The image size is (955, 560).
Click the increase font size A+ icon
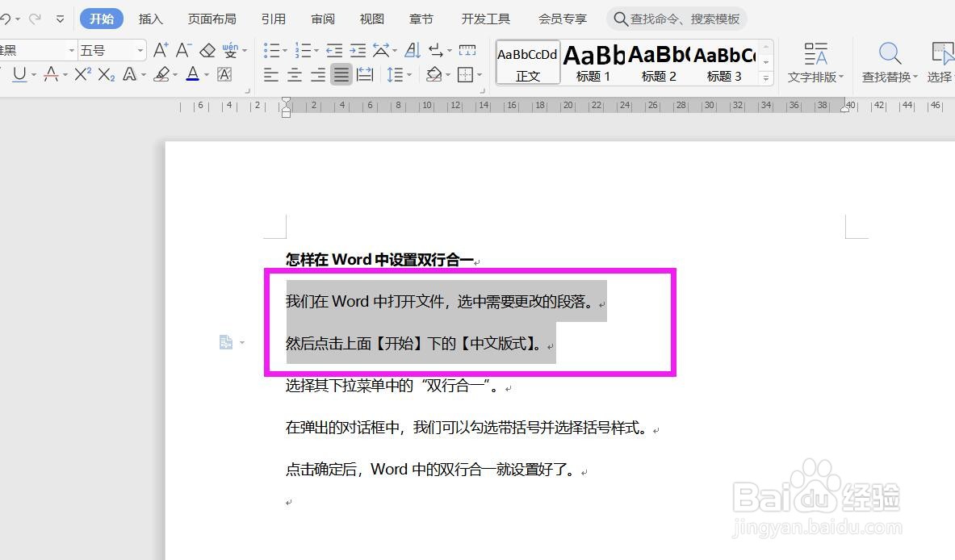(x=161, y=50)
